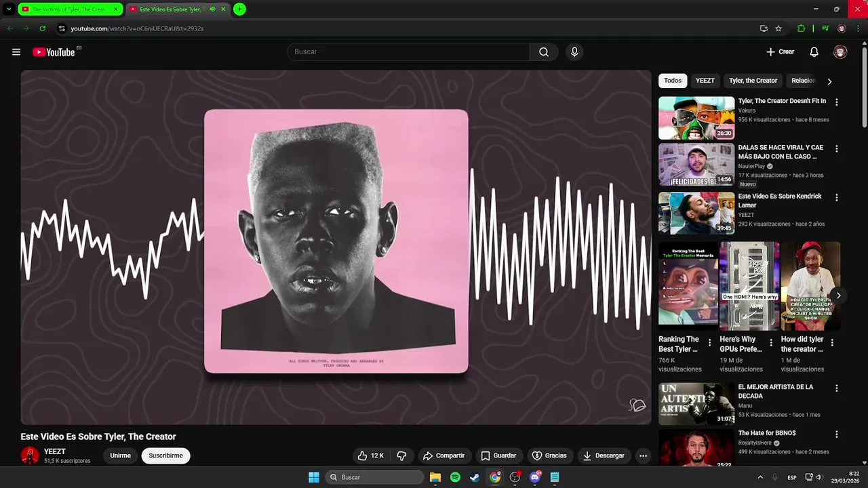868x488 pixels.
Task: Click the Compartir share button
Action: (x=443, y=455)
